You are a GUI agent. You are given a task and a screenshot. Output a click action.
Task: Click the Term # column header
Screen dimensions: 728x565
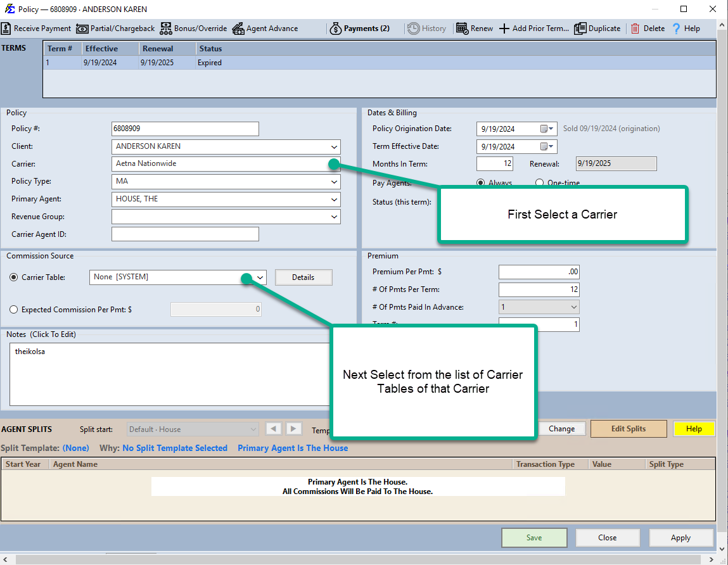coord(63,48)
